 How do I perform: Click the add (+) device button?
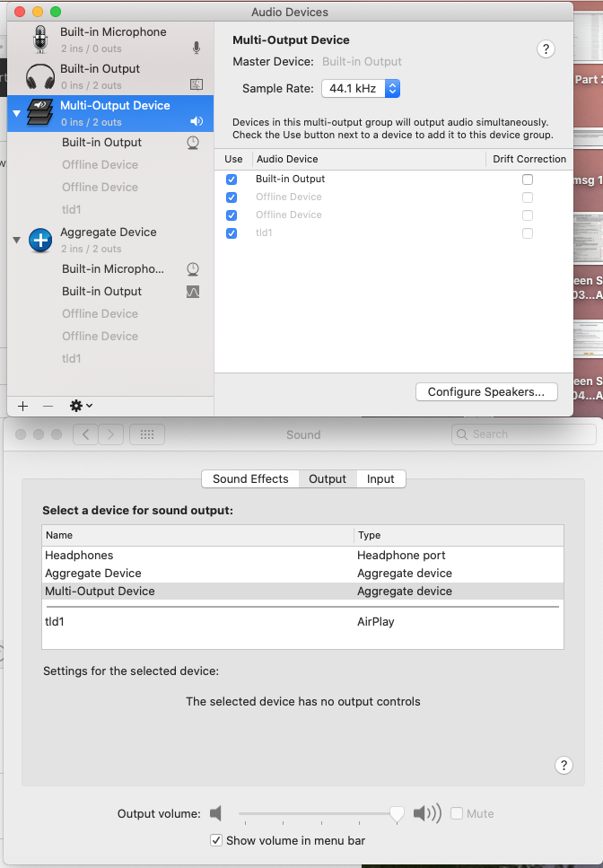22,406
